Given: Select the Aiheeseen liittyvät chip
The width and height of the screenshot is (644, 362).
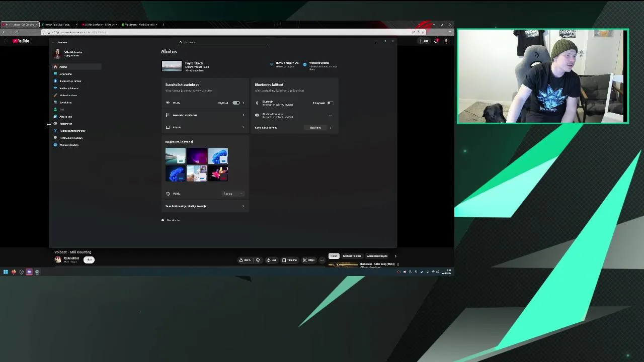Looking at the screenshot, I should [x=377, y=256].
